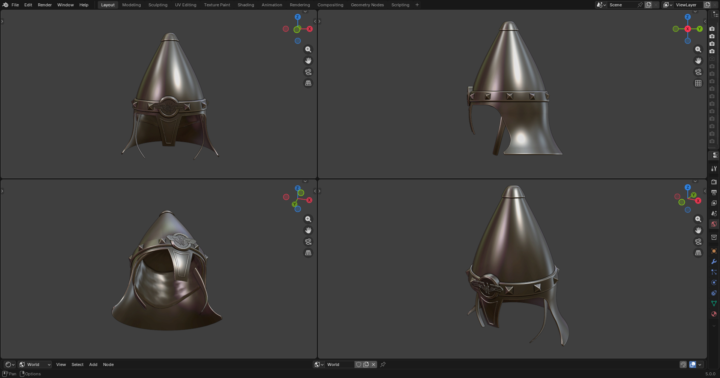Viewport: 720px width, 378px height.
Task: Switch to the Compositing workspace tab
Action: pos(330,5)
